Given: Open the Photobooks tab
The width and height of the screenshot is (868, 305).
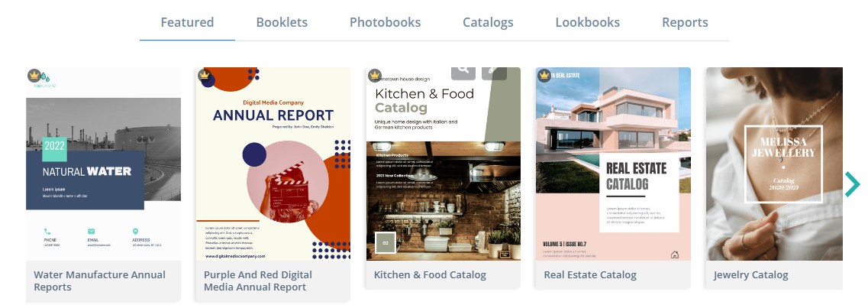Looking at the screenshot, I should coord(386,23).
